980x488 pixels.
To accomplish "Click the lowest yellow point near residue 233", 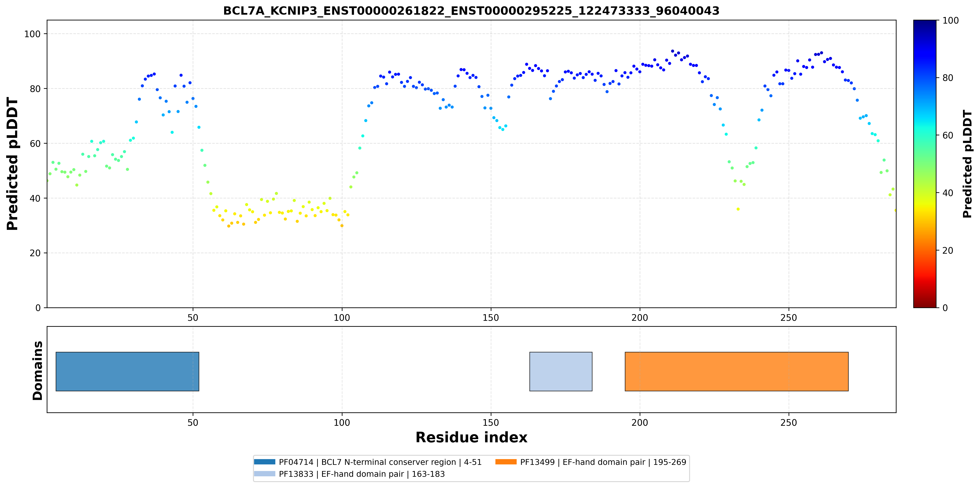I will [738, 209].
